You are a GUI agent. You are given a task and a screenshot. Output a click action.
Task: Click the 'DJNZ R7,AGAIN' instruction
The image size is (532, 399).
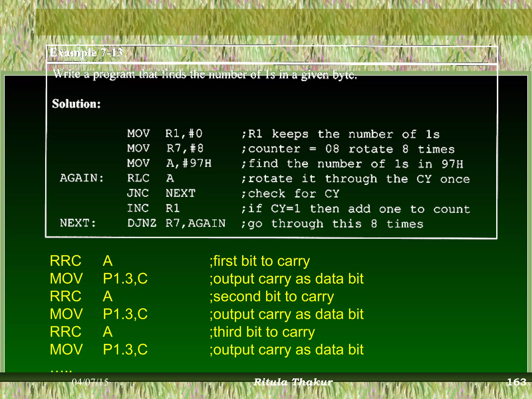tap(176, 223)
